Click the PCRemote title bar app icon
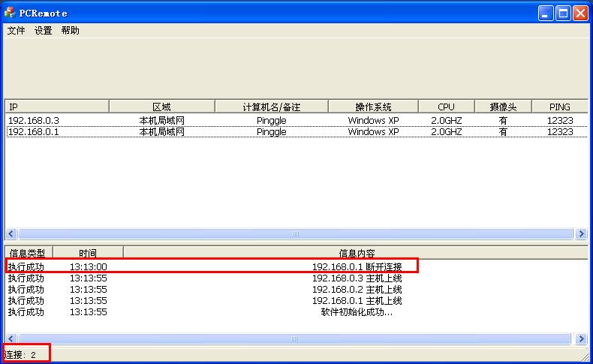Viewport: 593px width, 364px height. (x=10, y=13)
